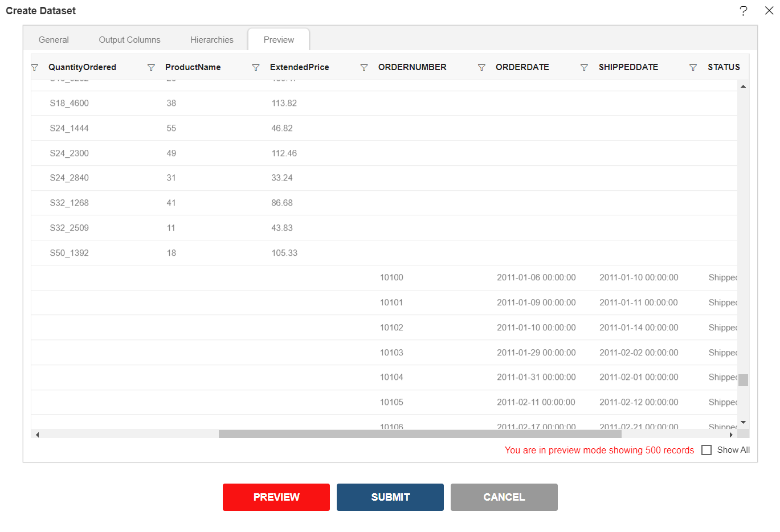The height and width of the screenshot is (532, 780).
Task: Select order number 10102
Action: pyautogui.click(x=391, y=328)
